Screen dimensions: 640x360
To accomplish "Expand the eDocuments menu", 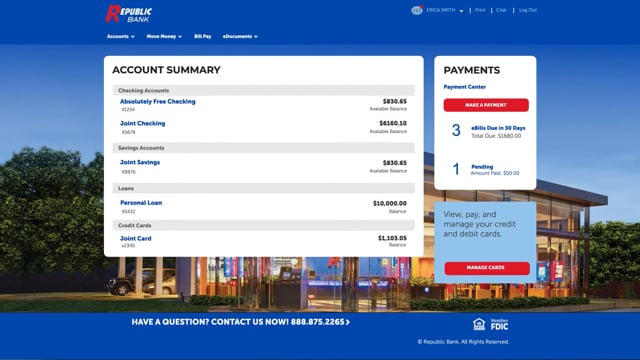I will click(240, 36).
